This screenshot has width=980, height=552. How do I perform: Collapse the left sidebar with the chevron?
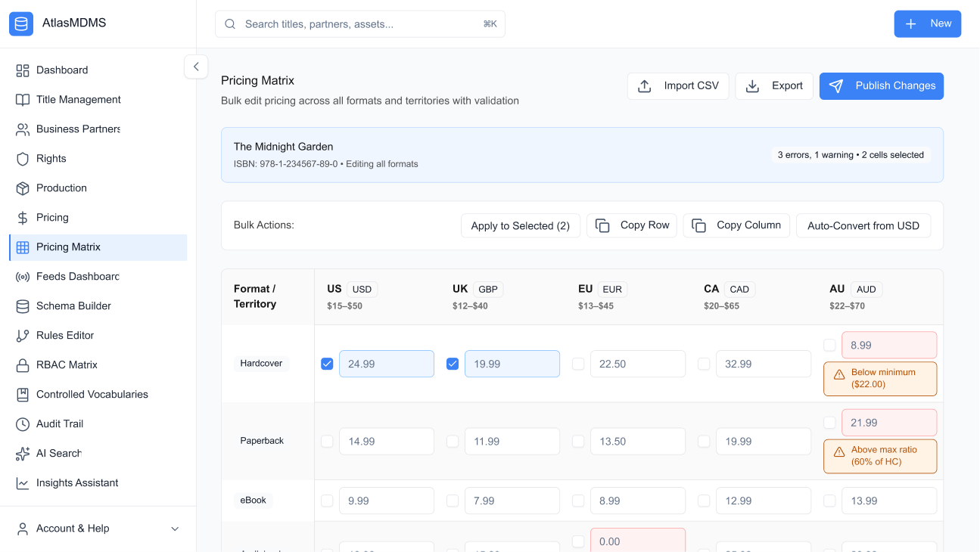[x=196, y=67]
